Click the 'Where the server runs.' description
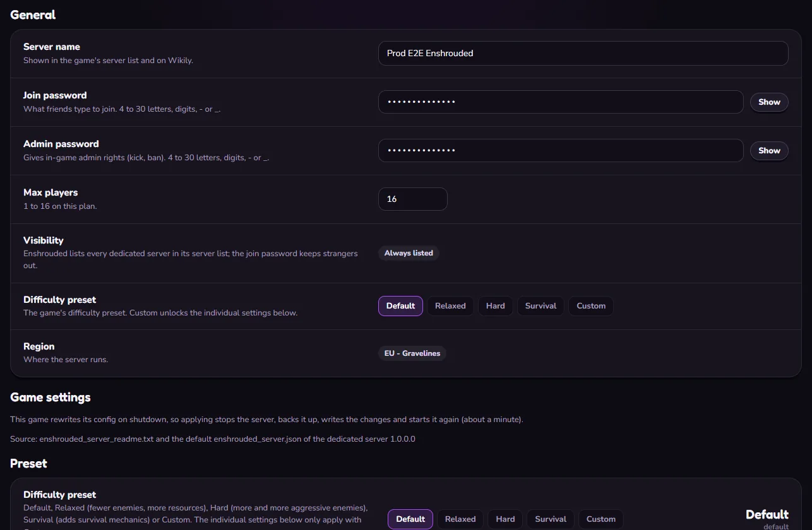Viewport: 812px width, 530px height. click(66, 360)
